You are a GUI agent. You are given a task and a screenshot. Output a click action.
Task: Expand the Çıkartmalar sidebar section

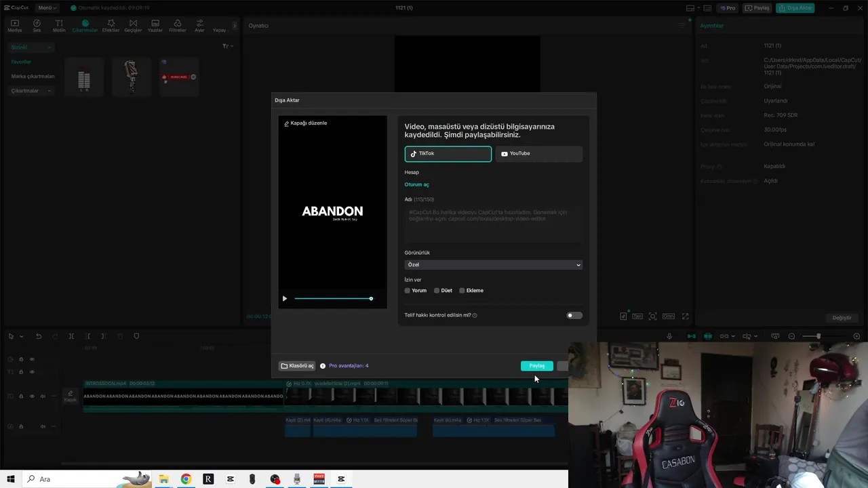point(31,91)
